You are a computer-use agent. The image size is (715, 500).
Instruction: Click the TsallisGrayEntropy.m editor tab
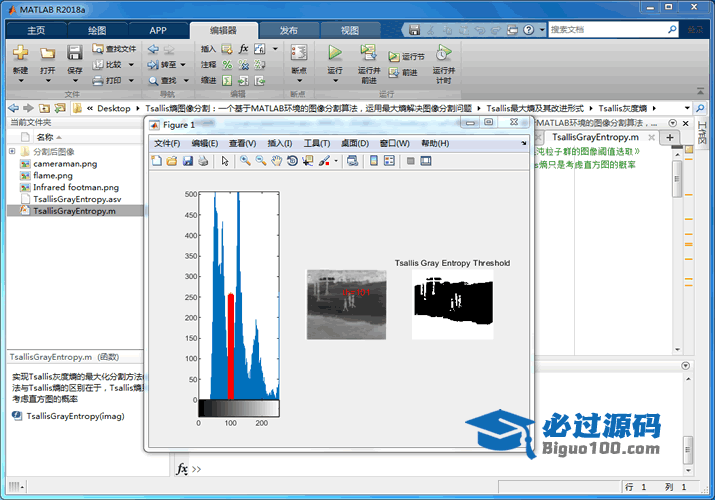pyautogui.click(x=595, y=137)
